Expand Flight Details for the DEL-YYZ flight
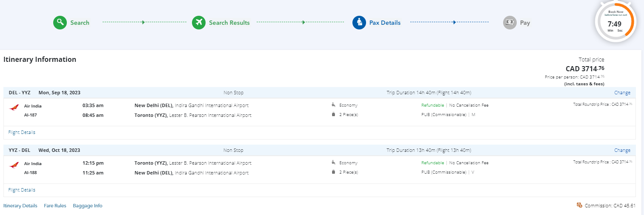The width and height of the screenshot is (644, 215). pyautogui.click(x=22, y=132)
